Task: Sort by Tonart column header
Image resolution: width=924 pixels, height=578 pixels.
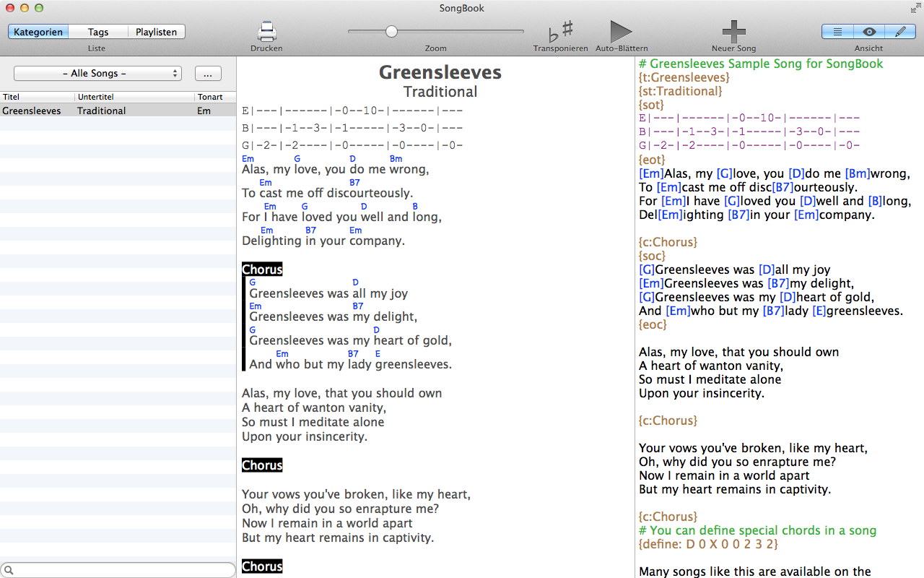Action: click(215, 97)
